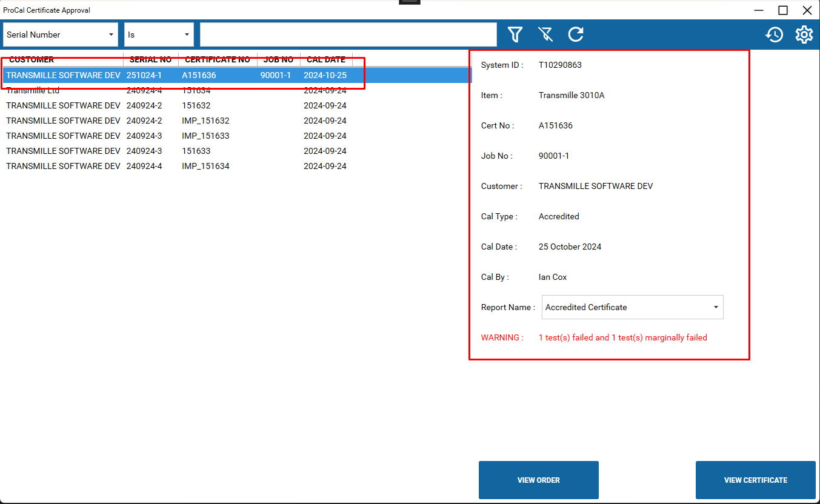Clear the filter with the crossed funnel icon
This screenshot has height=504, width=820.
545,35
